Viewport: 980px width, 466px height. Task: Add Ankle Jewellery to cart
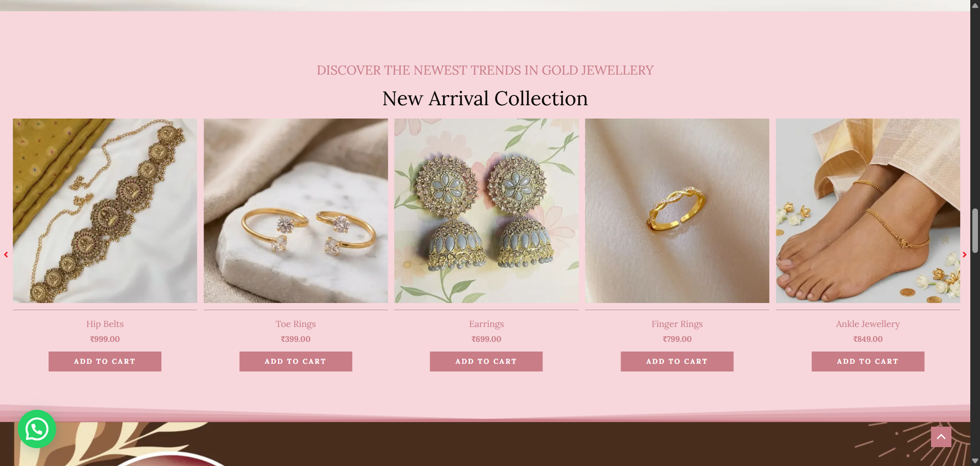(868, 361)
